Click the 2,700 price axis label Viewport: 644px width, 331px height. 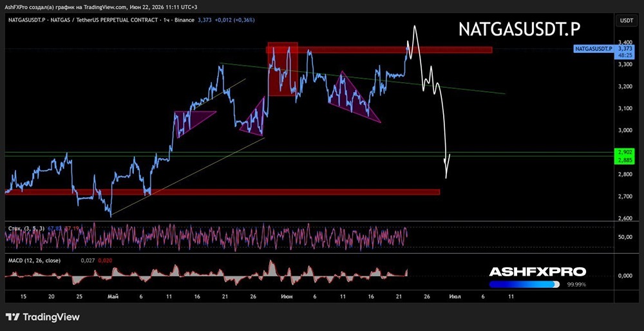pyautogui.click(x=624, y=196)
